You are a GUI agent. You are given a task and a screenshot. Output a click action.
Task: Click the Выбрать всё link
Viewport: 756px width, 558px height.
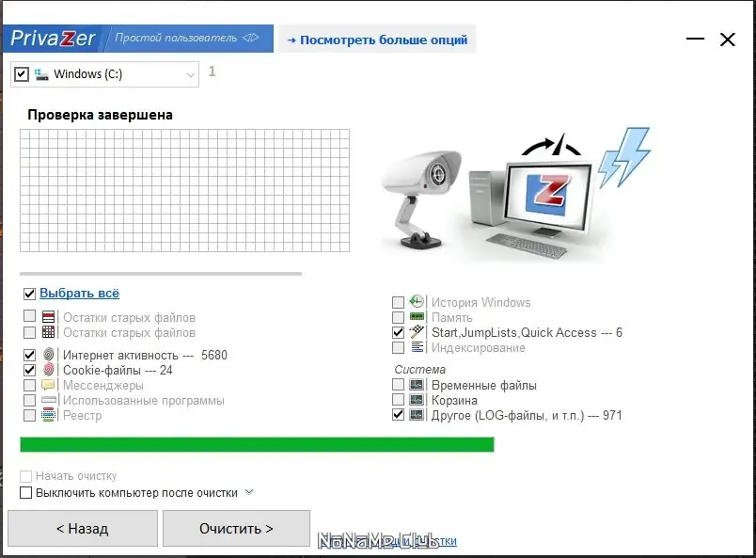pyautogui.click(x=80, y=293)
